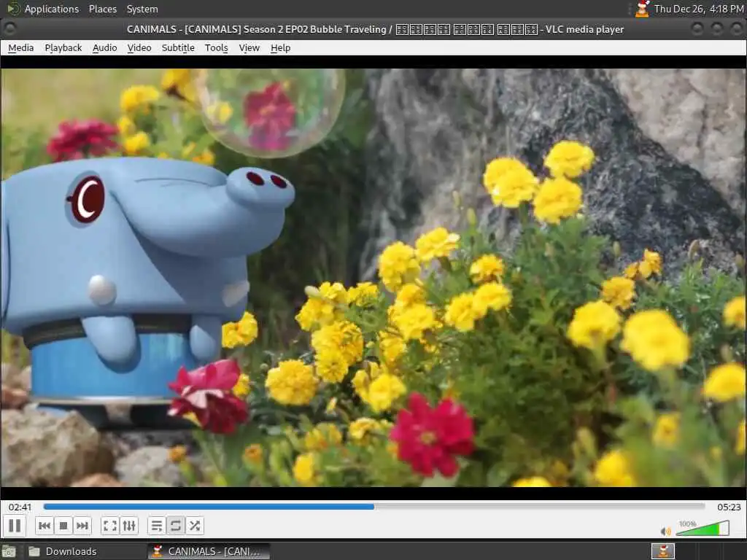This screenshot has width=747, height=560.
Task: Adjust the volume slider at 100%
Action: pos(703,528)
